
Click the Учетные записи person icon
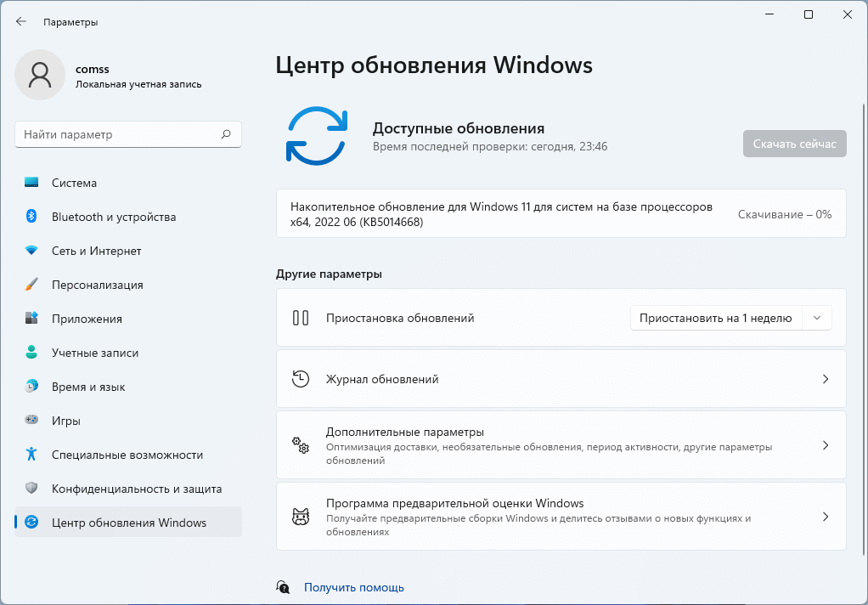tap(31, 353)
